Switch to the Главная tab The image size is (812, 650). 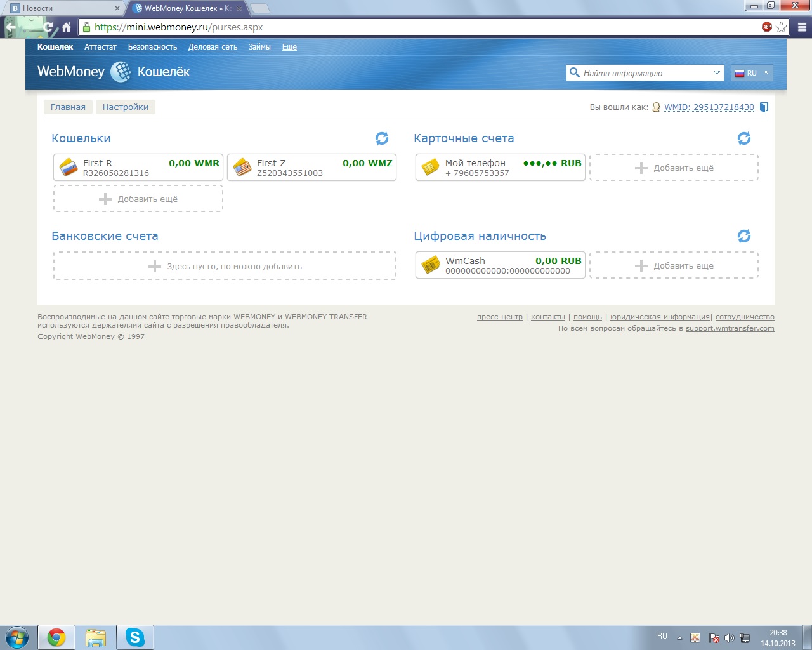68,107
